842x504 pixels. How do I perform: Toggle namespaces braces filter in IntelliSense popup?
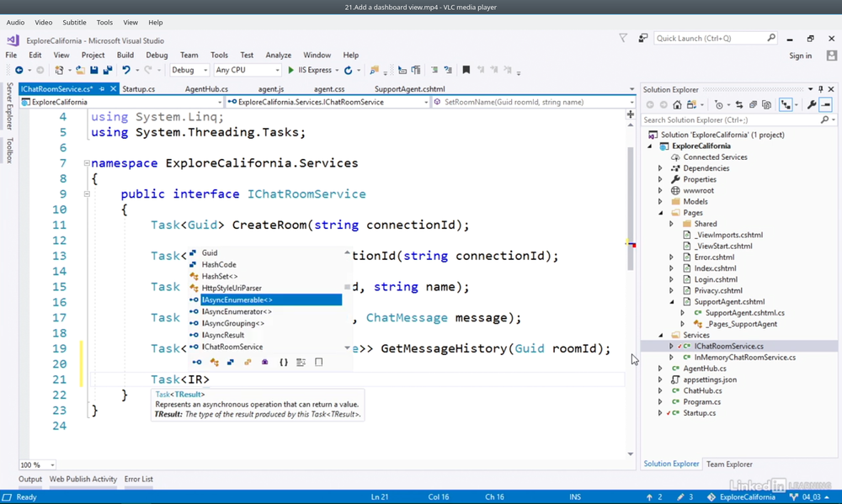click(284, 363)
